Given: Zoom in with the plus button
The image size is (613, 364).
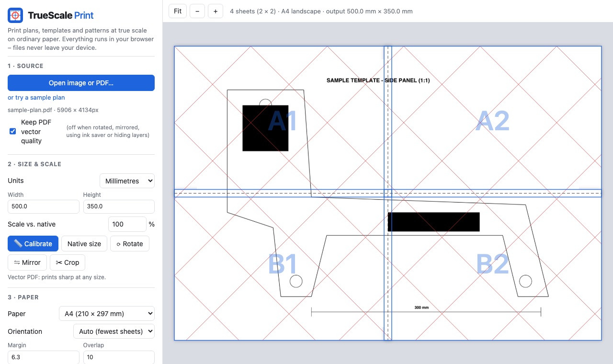Looking at the screenshot, I should (216, 11).
